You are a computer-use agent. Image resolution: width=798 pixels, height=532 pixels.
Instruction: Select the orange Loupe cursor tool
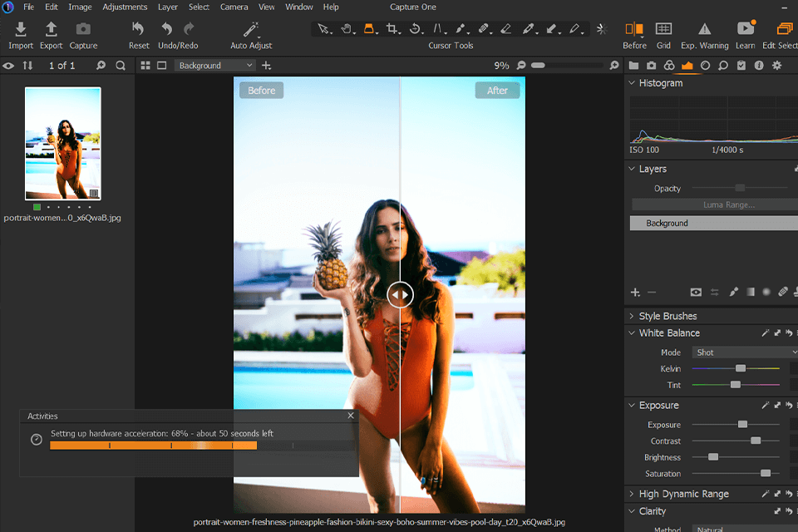click(x=368, y=28)
